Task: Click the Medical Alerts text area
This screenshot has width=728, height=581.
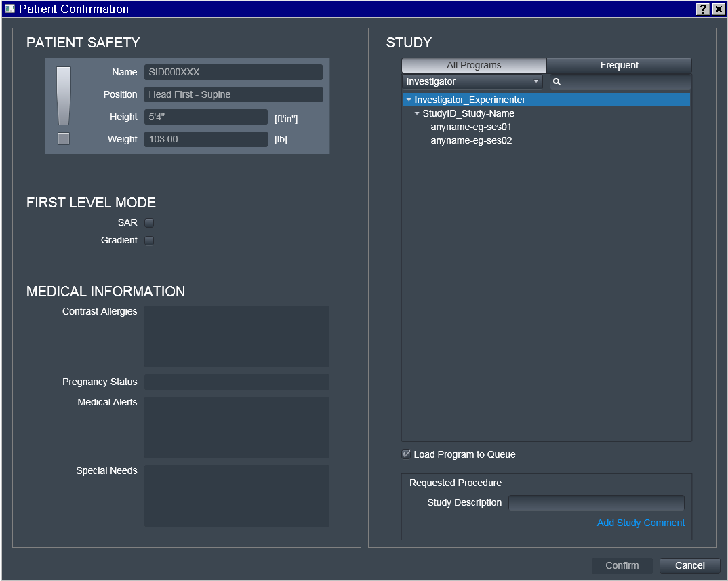Action: [x=237, y=428]
